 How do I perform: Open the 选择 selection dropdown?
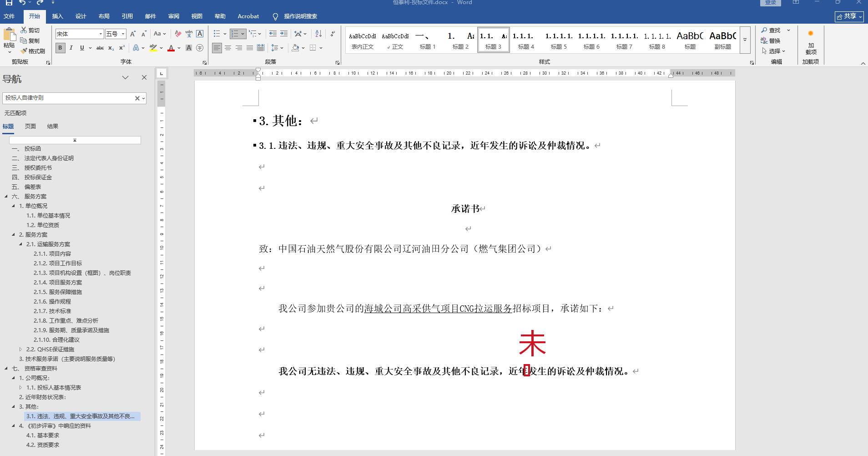[x=773, y=51]
